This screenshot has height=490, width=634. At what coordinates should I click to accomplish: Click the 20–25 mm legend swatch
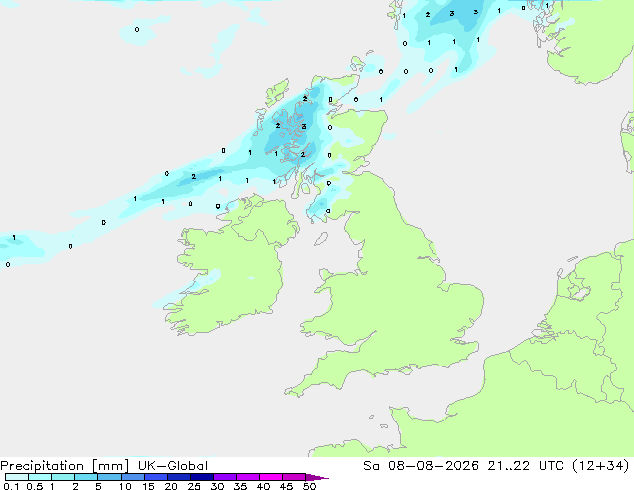(178, 477)
